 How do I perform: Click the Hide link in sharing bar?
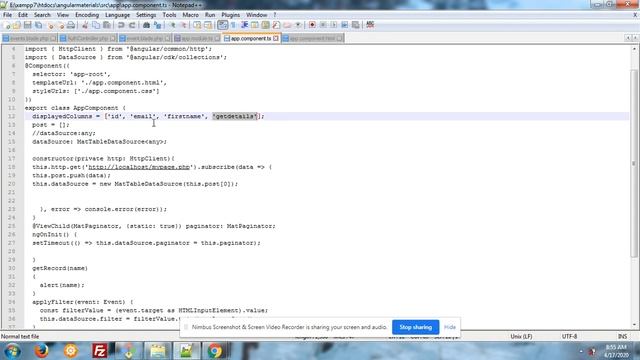[449, 327]
